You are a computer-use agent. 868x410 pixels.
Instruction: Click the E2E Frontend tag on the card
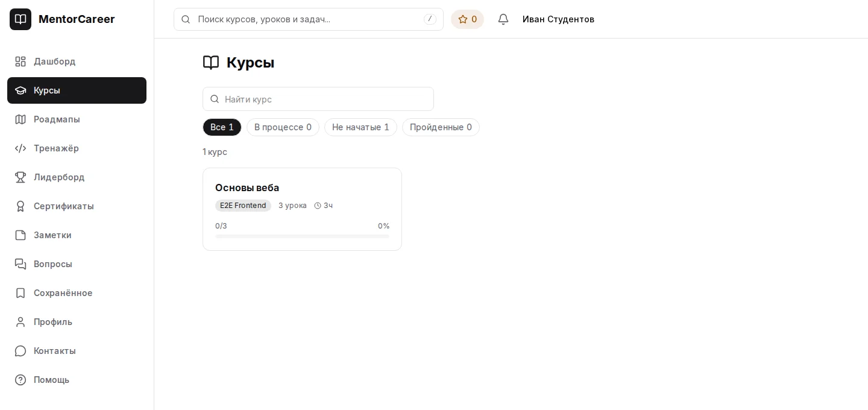243,206
